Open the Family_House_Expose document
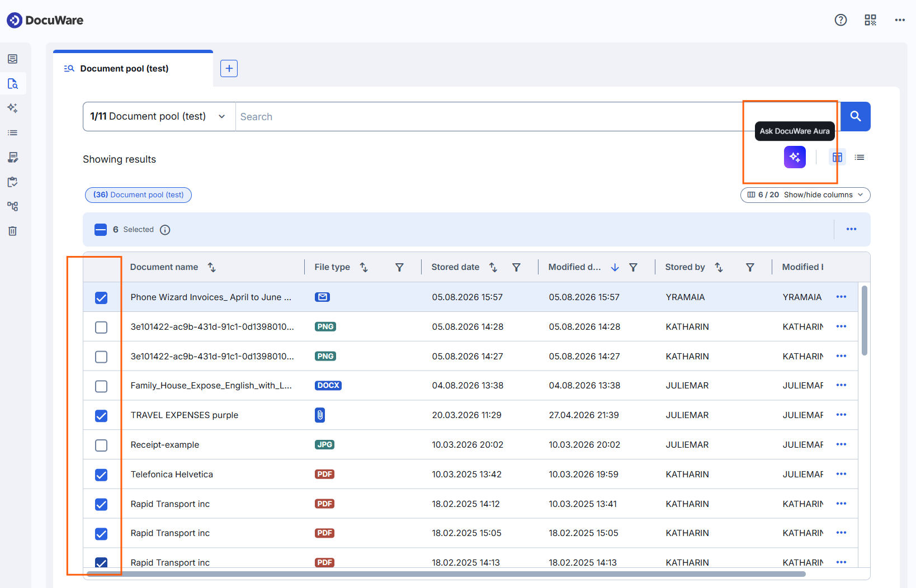This screenshot has width=916, height=588. tap(211, 385)
